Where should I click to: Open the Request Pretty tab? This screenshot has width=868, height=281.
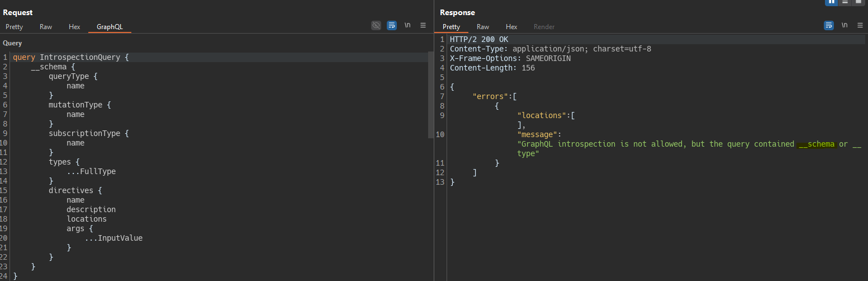point(15,27)
